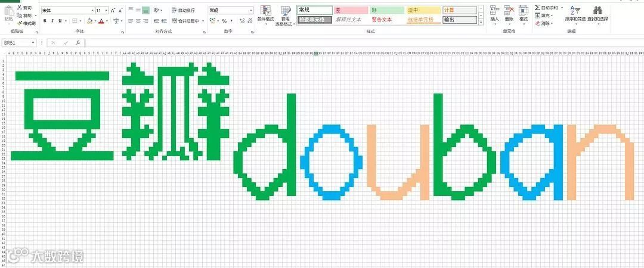Open the font size 11 dropdown

pyautogui.click(x=106, y=10)
